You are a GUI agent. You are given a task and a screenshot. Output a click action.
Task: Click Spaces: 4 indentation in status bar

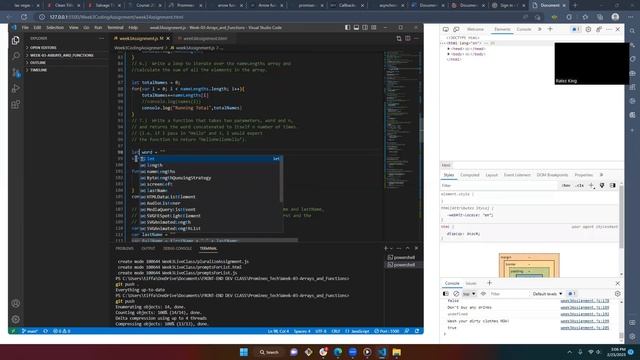pos(302,331)
